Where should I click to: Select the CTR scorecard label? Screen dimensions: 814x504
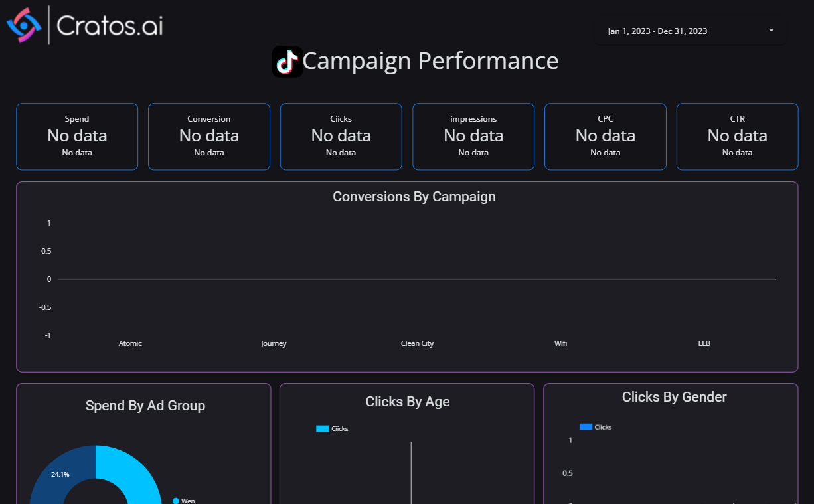[x=737, y=119]
